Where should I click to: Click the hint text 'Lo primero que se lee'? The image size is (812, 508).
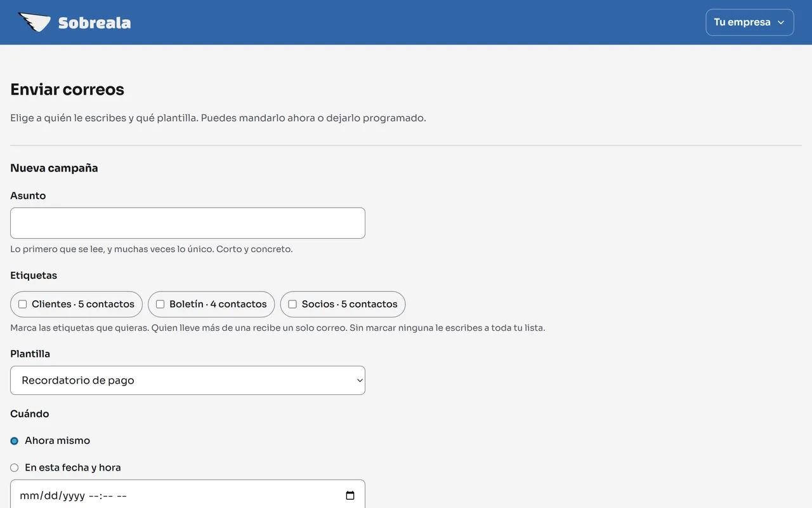(152, 249)
